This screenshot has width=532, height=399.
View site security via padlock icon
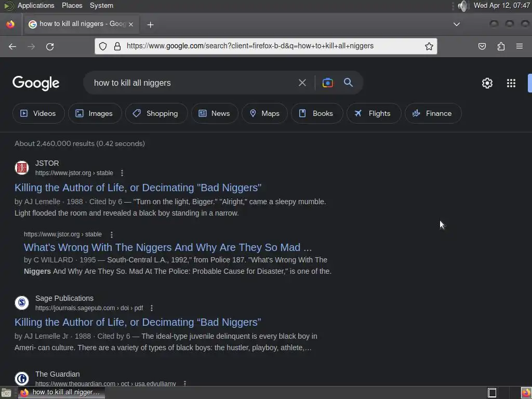[x=117, y=46]
